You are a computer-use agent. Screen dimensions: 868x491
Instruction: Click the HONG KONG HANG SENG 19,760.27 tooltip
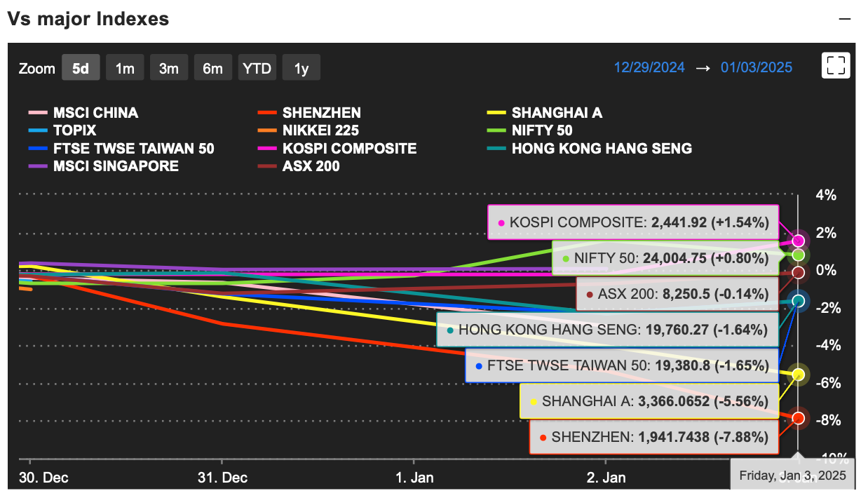pos(608,330)
